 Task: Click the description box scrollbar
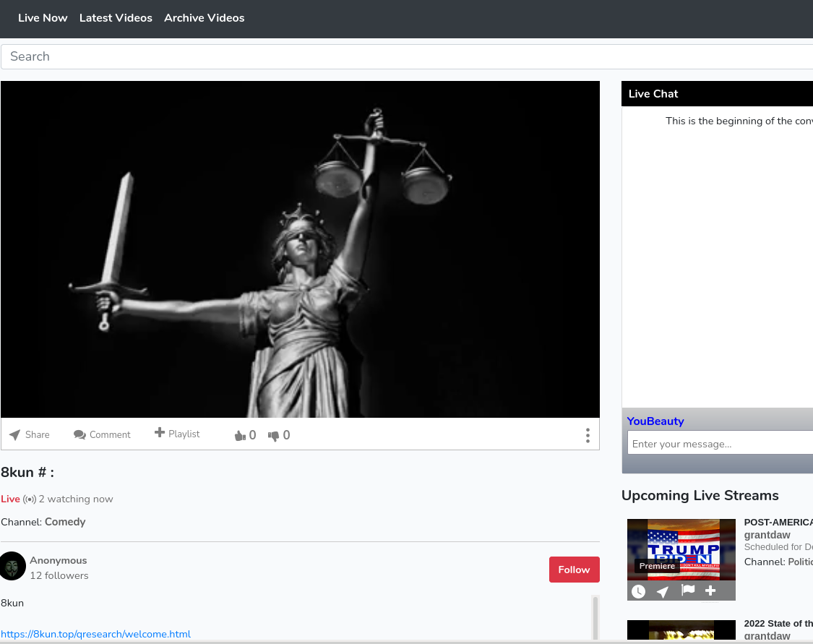click(x=595, y=617)
